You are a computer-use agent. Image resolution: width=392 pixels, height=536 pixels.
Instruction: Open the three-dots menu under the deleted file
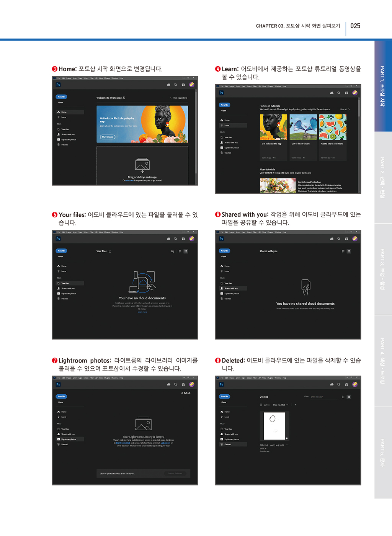pyautogui.click(x=287, y=445)
